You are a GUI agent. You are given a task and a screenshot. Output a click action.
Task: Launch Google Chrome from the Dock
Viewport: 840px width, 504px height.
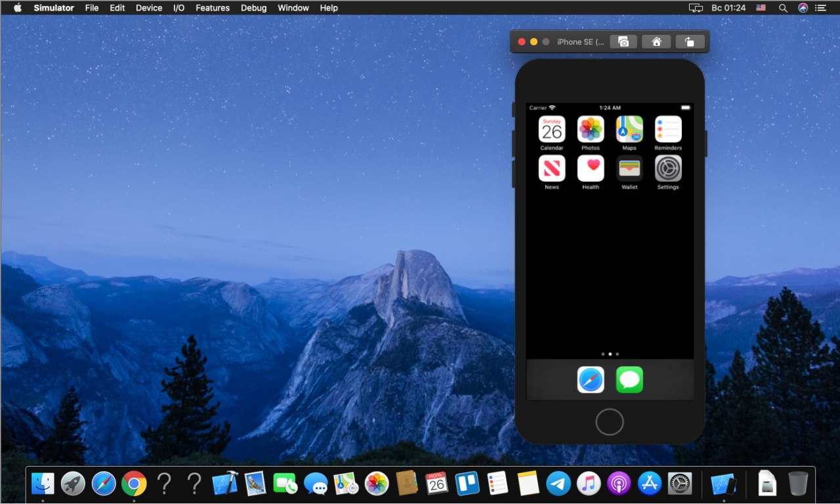coord(134,484)
